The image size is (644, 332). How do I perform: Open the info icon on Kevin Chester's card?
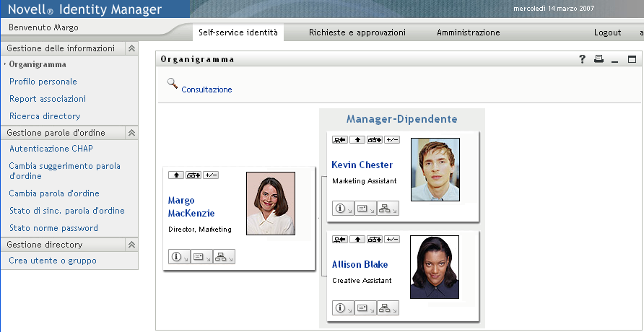[343, 208]
